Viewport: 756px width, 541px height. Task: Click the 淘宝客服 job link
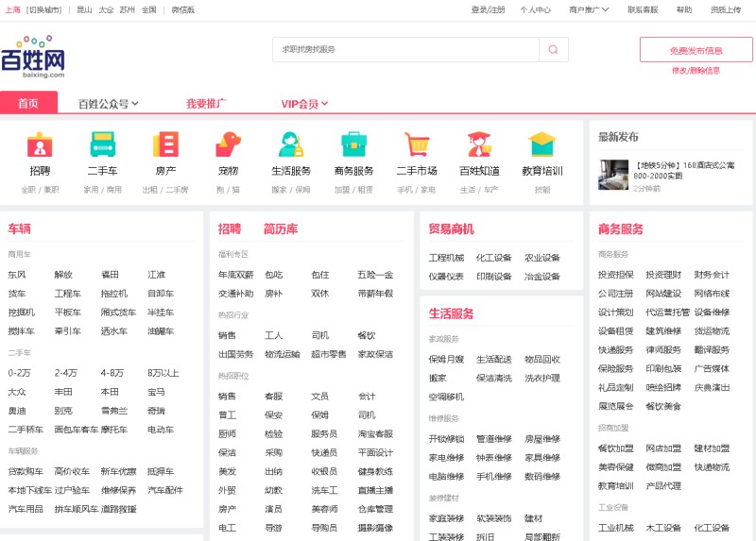click(375, 433)
